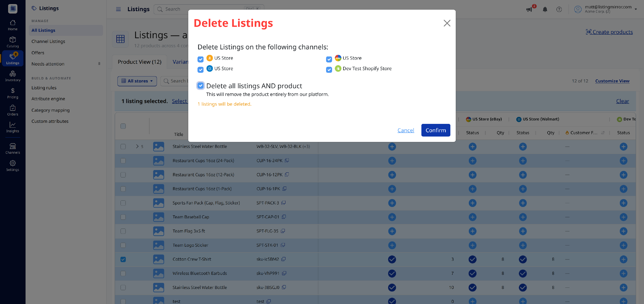Clear the listing selection
Screen dimensions: 644x304
622,101
